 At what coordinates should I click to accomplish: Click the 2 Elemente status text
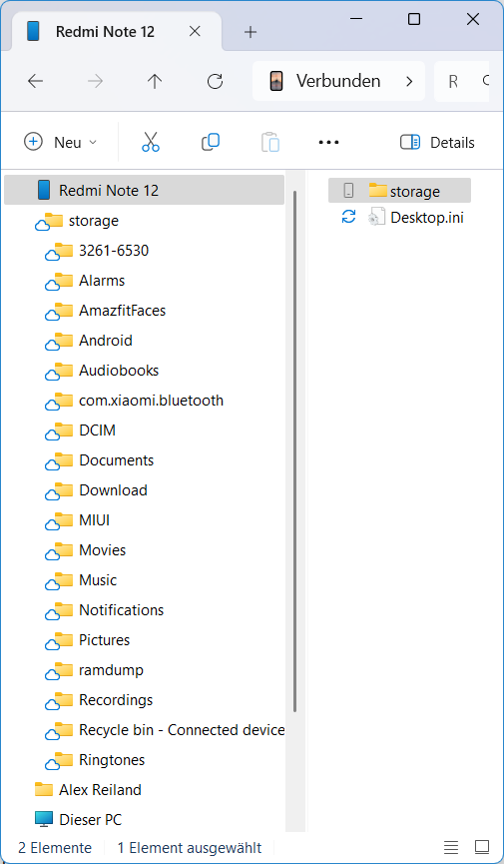[55, 847]
